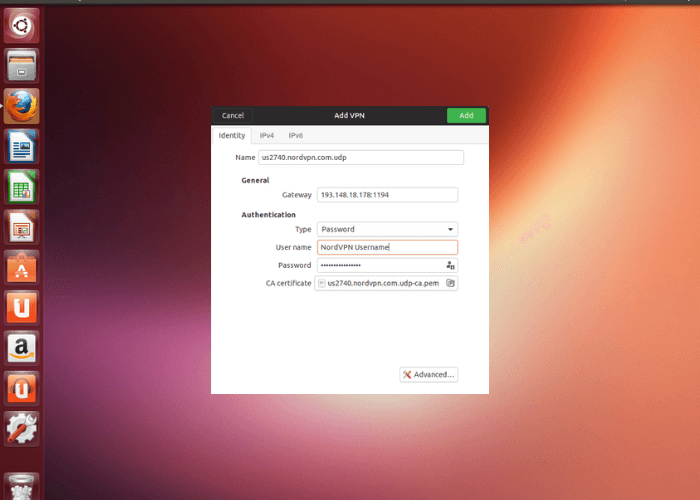Open System Settings gear and wrench icon

pyautogui.click(x=21, y=428)
